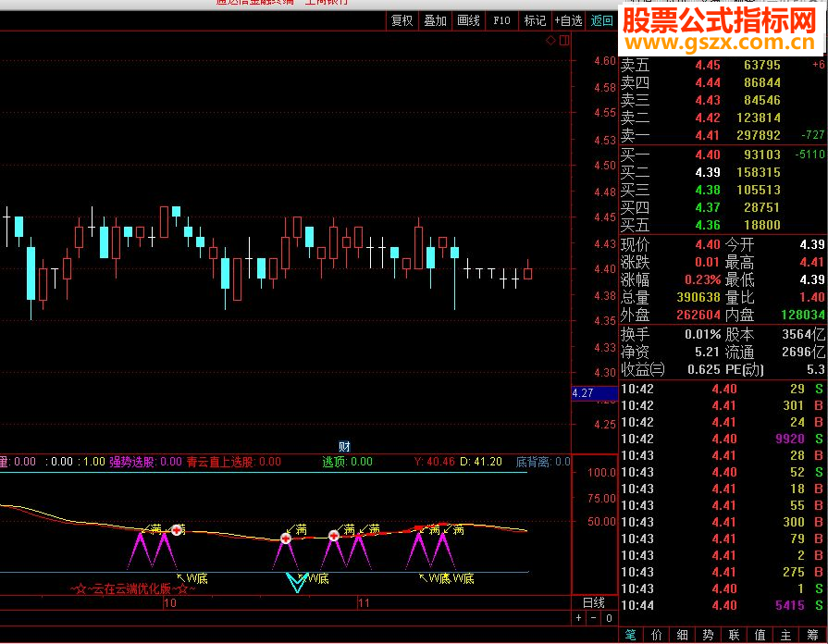Image resolution: width=828 pixels, height=644 pixels.
Task: Select the 卖三 order row at 4.43
Action: 723,100
